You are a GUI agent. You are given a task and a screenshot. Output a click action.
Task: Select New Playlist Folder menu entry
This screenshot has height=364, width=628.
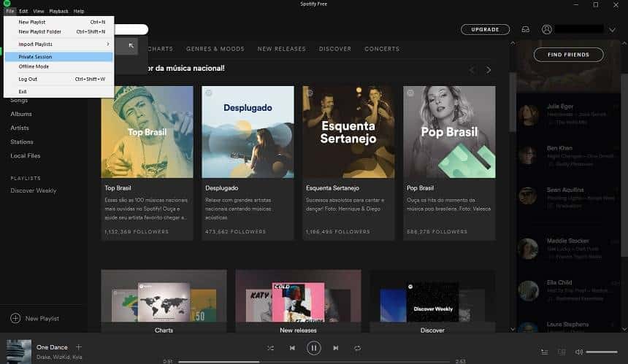[x=59, y=31]
